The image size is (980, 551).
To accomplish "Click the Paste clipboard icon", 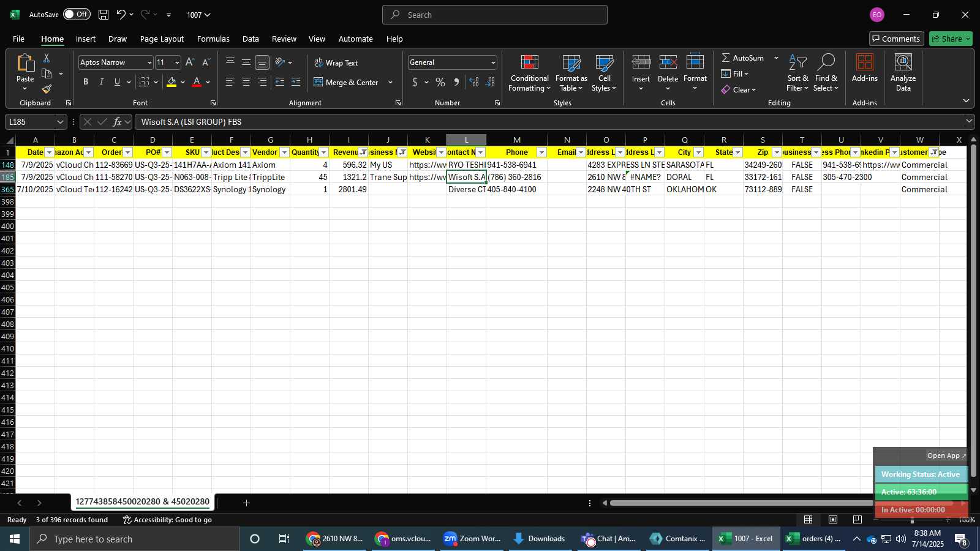I will 25,62.
